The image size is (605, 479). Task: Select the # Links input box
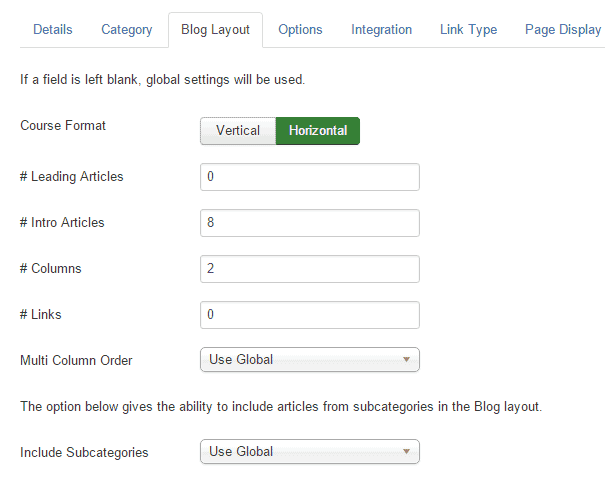(309, 315)
